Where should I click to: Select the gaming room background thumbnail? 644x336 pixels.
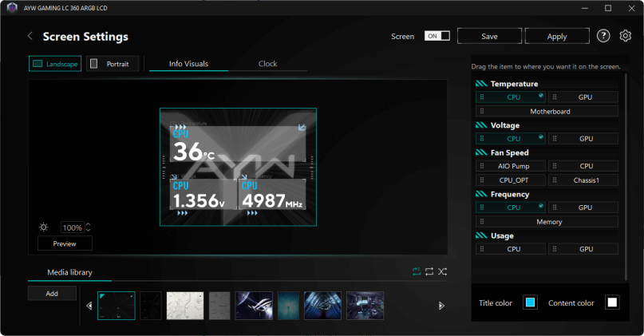pyautogui.click(x=365, y=306)
